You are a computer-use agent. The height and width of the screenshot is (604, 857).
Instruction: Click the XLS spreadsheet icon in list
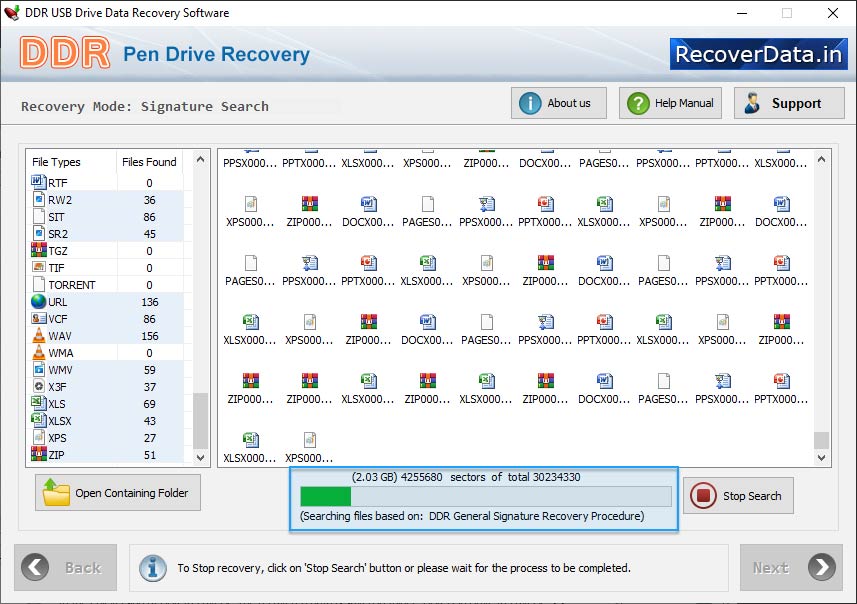pyautogui.click(x=38, y=403)
